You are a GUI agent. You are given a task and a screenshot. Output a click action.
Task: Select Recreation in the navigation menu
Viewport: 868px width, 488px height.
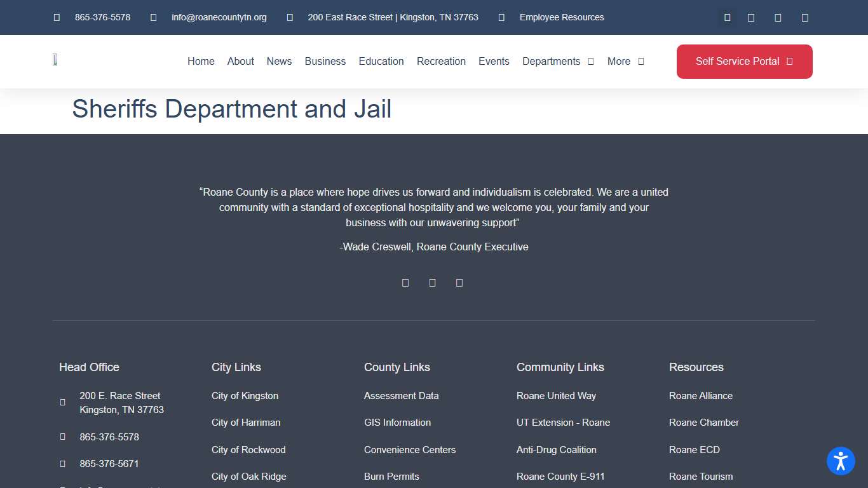point(441,61)
